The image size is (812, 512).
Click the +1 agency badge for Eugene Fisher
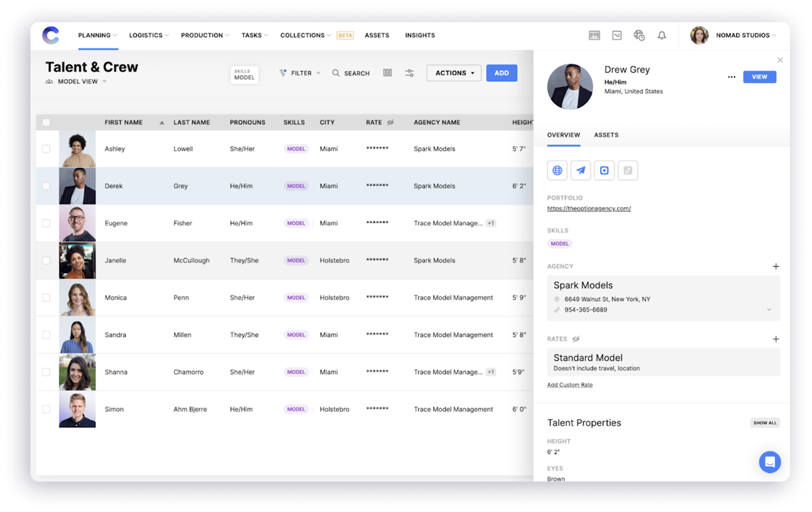pyautogui.click(x=491, y=223)
